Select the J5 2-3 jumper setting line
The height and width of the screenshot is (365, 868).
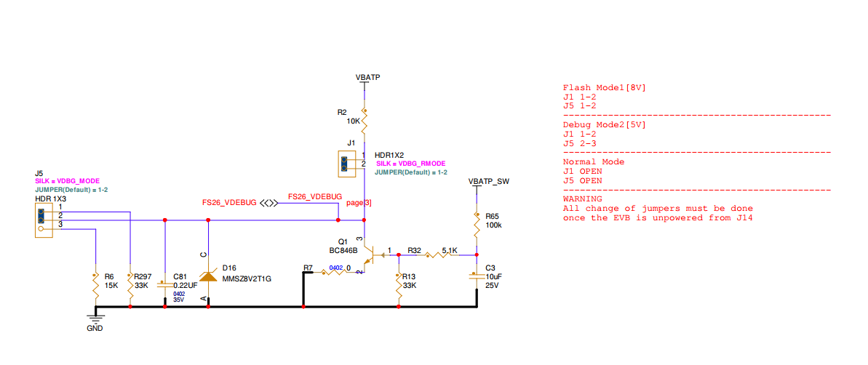[x=579, y=143]
